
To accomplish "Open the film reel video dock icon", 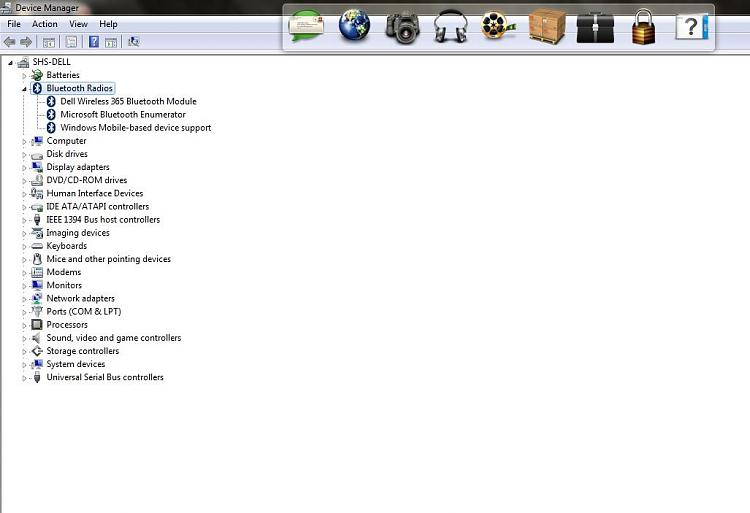I will pyautogui.click(x=498, y=26).
